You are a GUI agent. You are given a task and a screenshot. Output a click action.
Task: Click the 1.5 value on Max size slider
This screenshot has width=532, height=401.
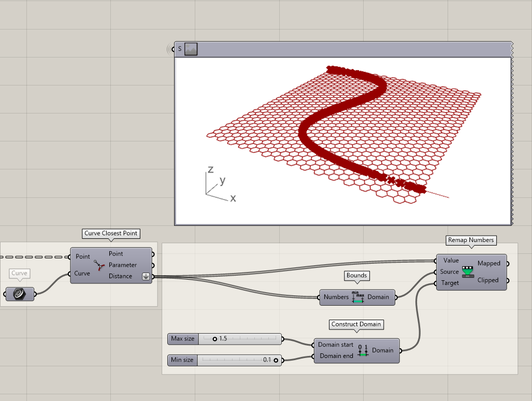tap(223, 339)
